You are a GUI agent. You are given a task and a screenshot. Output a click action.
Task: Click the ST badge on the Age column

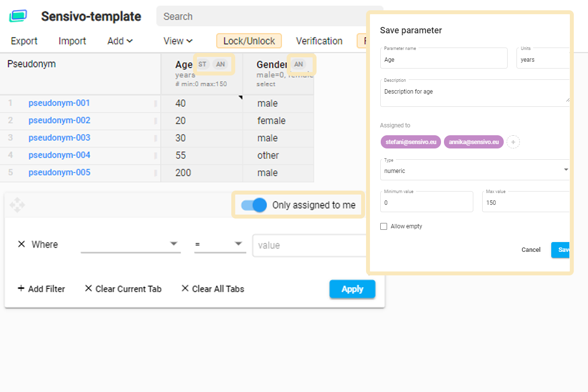pyautogui.click(x=202, y=64)
